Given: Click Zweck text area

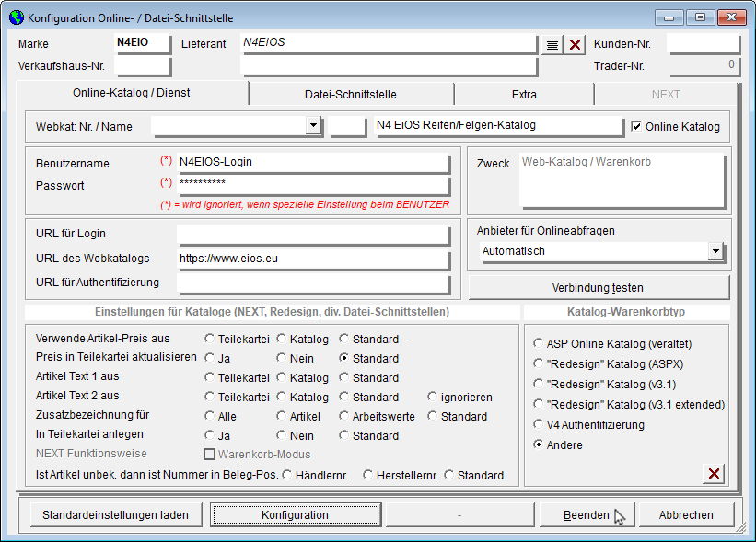Looking at the screenshot, I should 622,180.
